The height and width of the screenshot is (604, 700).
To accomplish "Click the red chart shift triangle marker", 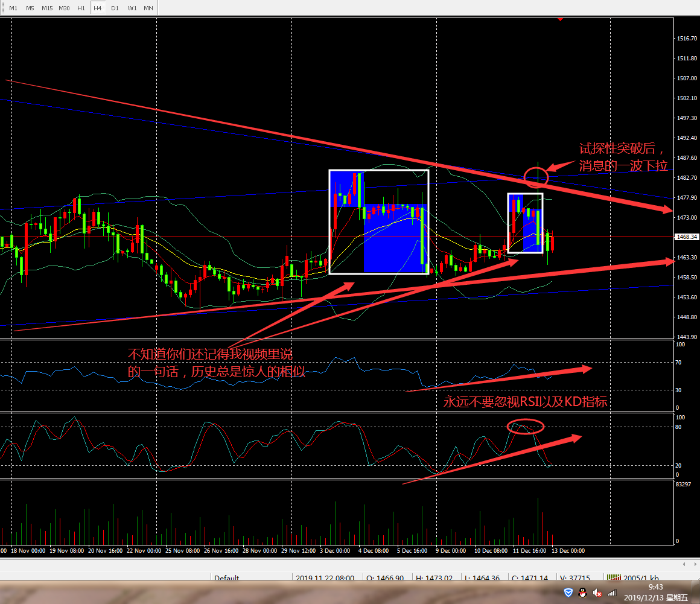I will (560, 19).
